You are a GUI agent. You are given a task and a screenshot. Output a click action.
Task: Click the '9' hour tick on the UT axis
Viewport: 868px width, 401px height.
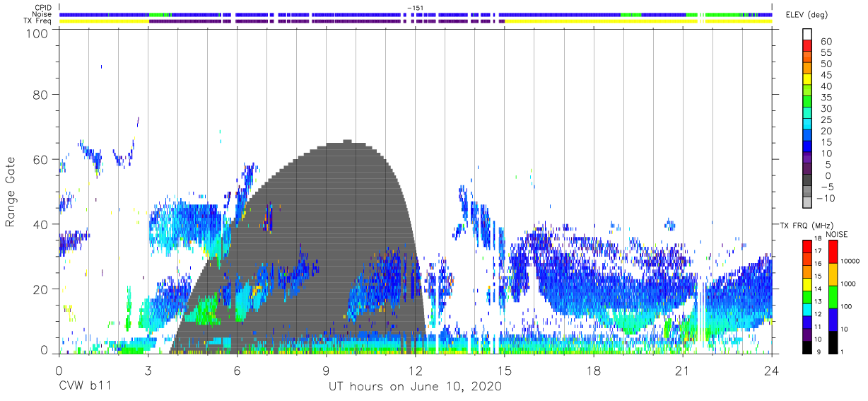(x=326, y=370)
